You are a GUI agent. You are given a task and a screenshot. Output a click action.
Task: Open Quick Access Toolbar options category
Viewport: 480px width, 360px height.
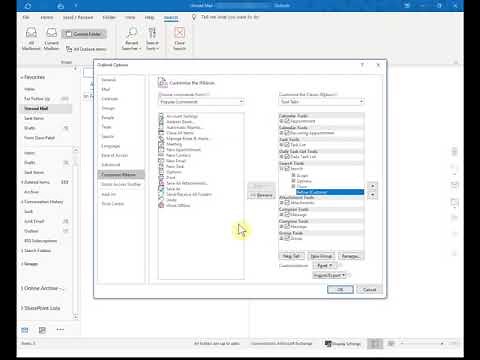tap(121, 184)
